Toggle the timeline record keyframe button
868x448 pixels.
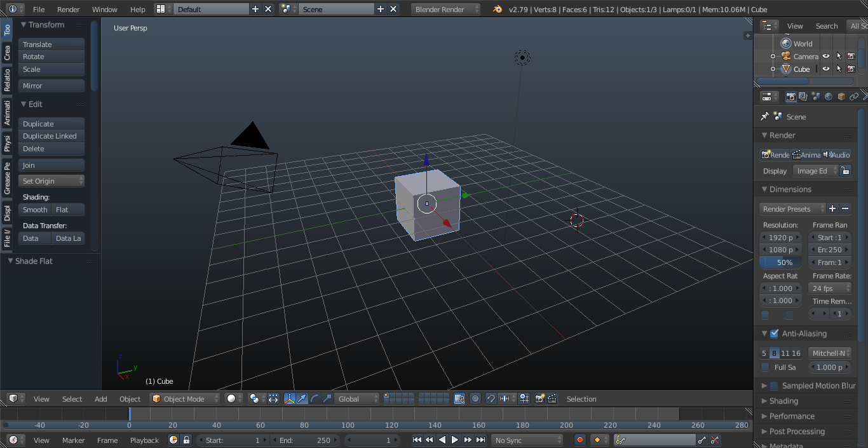click(x=580, y=440)
